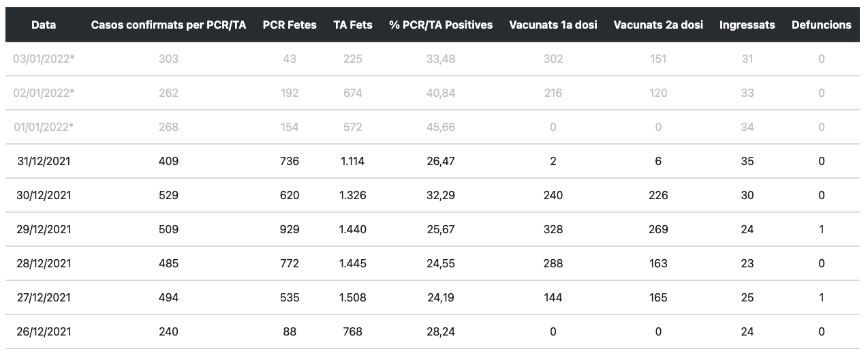The height and width of the screenshot is (356, 868).
Task: Select PCR Fetes value 929
Action: tap(290, 229)
